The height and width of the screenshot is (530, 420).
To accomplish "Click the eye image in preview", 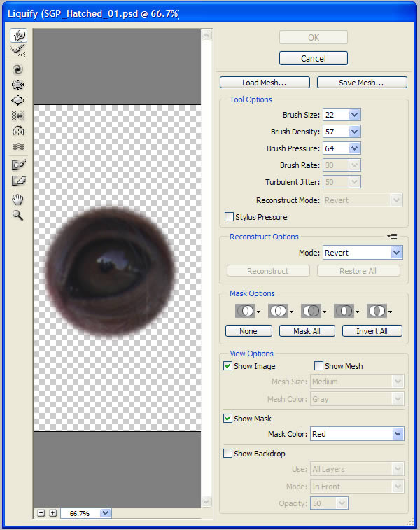I will pyautogui.click(x=110, y=270).
